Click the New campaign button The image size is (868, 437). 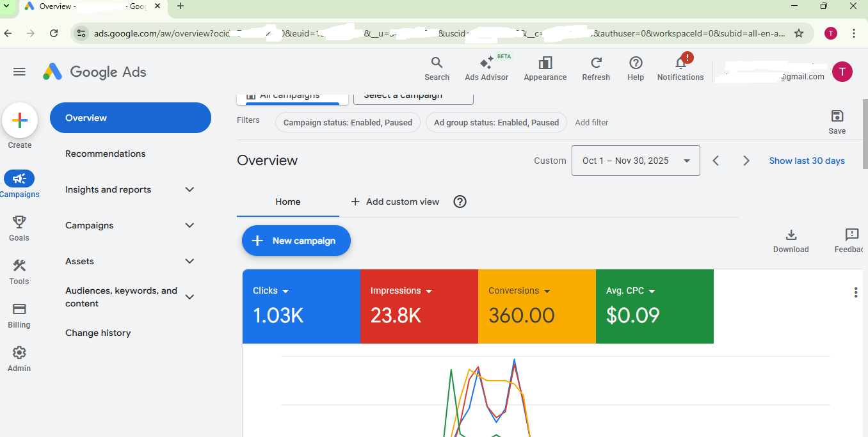(x=296, y=241)
